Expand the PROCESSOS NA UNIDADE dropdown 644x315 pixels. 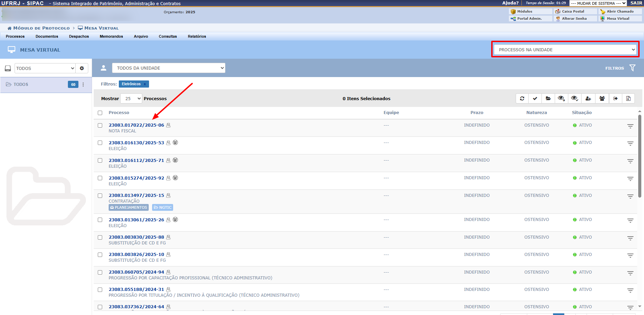pyautogui.click(x=565, y=50)
